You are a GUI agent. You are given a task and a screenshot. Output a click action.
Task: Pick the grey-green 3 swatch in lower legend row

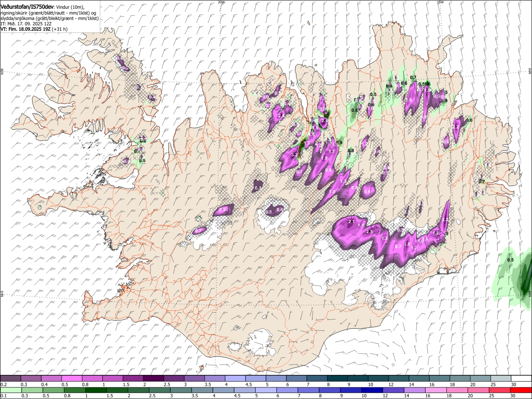tap(181, 390)
